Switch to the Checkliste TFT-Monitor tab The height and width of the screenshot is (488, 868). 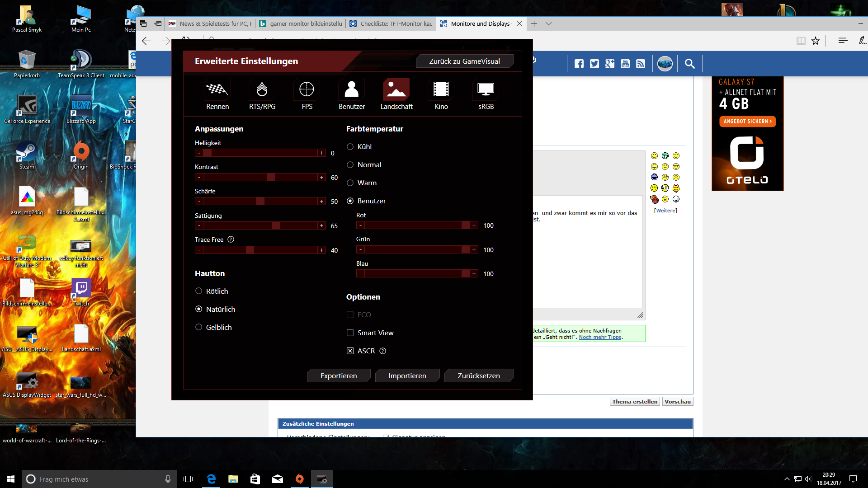[392, 23]
